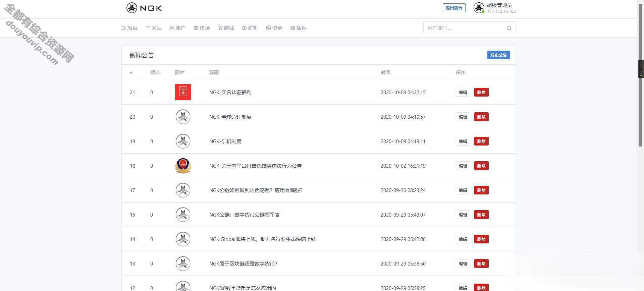Image resolution: width=644 pixels, height=291 pixels.
Task: Delete announcement number 18
Action: [481, 166]
